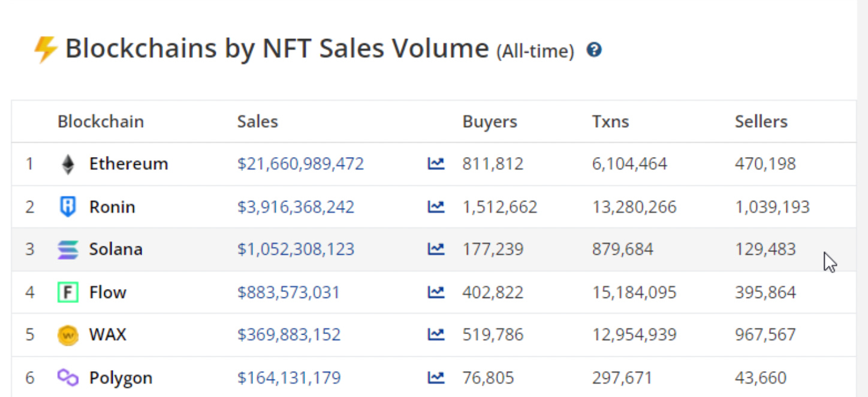Click the Solana sales value $1,052,308,123
Screen dimensions: 868x397
click(296, 249)
